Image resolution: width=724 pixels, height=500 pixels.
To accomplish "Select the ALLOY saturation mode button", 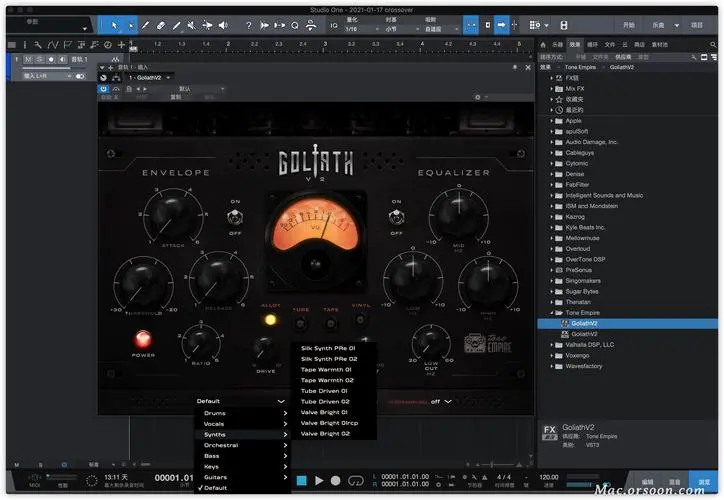I will (x=271, y=319).
